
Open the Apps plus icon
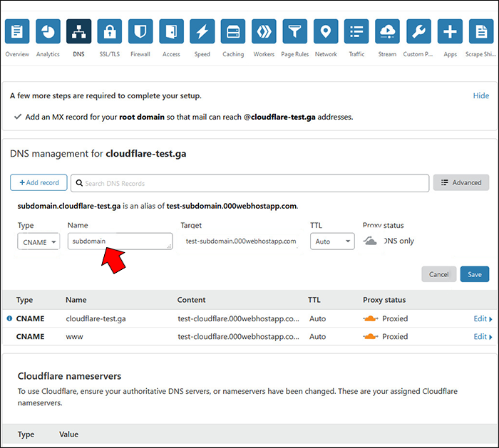pyautogui.click(x=450, y=31)
